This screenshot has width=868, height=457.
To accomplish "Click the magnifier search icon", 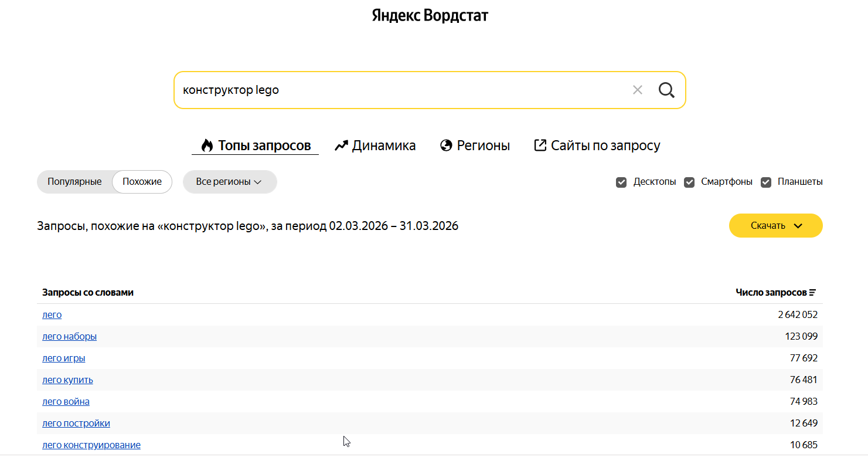I will (666, 90).
